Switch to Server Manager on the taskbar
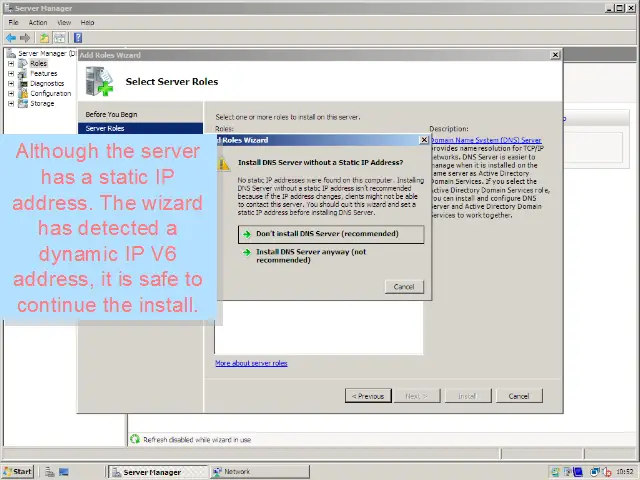 point(158,472)
